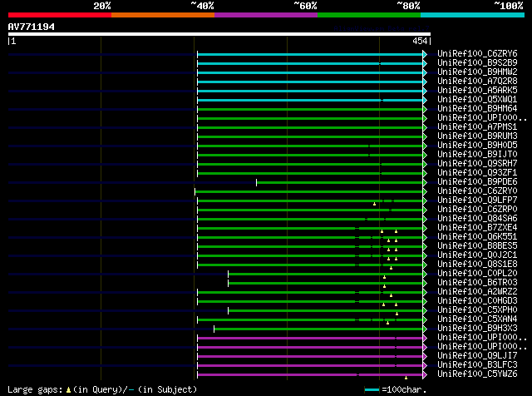The image size is (532, 396).
Task: Select the UniRef100_B6TR03 label
Action: click(477, 283)
